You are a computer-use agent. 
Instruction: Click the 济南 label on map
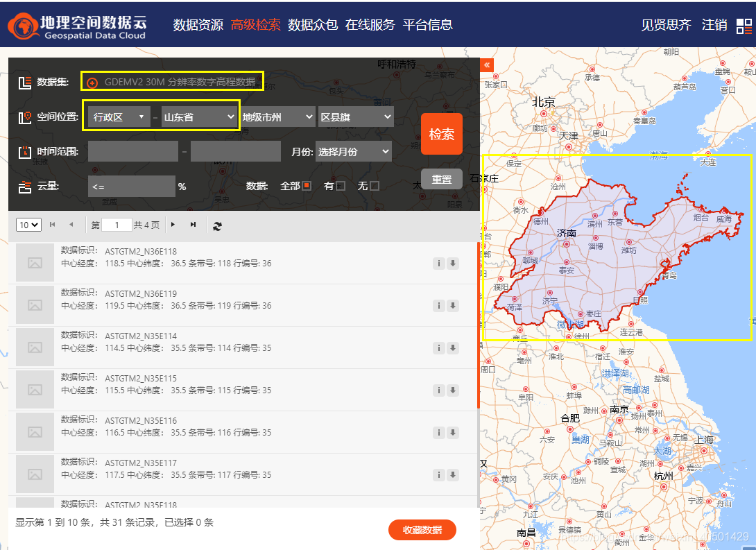pyautogui.click(x=567, y=233)
